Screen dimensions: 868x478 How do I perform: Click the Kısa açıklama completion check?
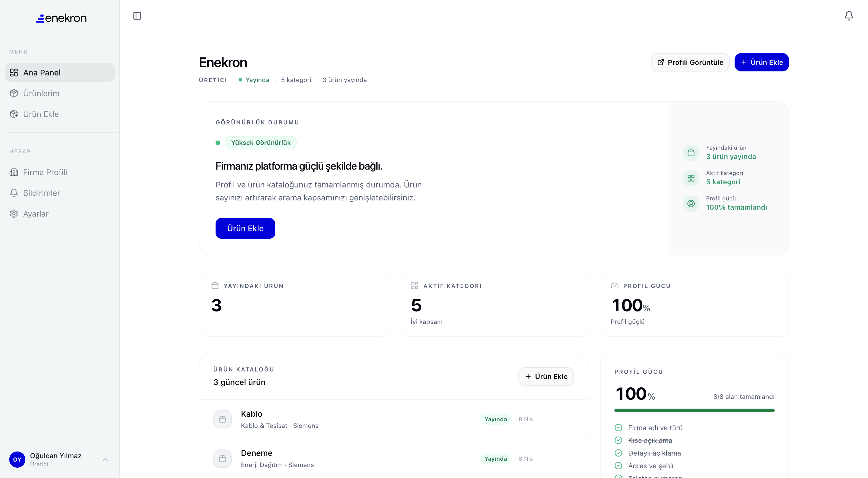pos(619,440)
